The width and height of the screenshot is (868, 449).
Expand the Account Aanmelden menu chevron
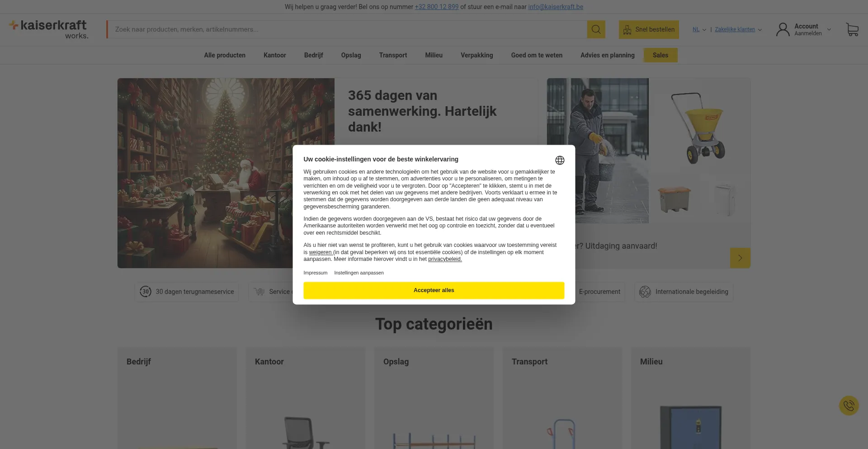829,29
